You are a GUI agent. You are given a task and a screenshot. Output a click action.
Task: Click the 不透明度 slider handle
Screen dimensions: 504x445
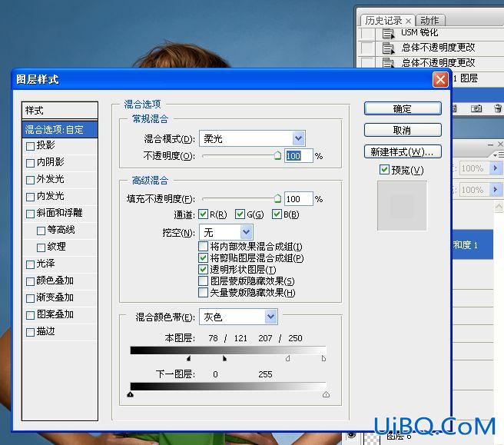coord(277,155)
